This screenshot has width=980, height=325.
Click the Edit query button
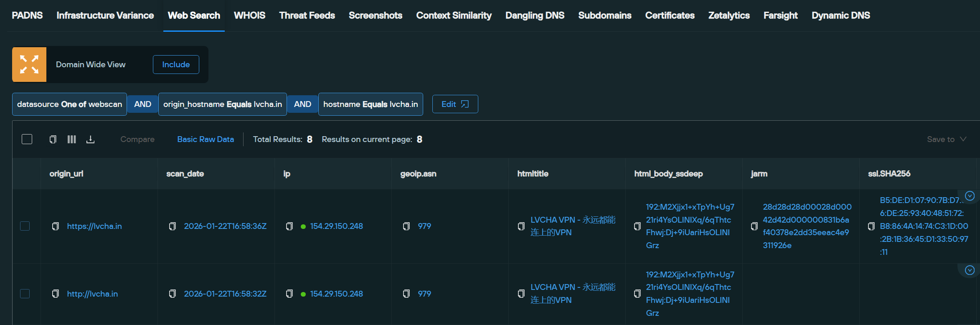coord(455,104)
